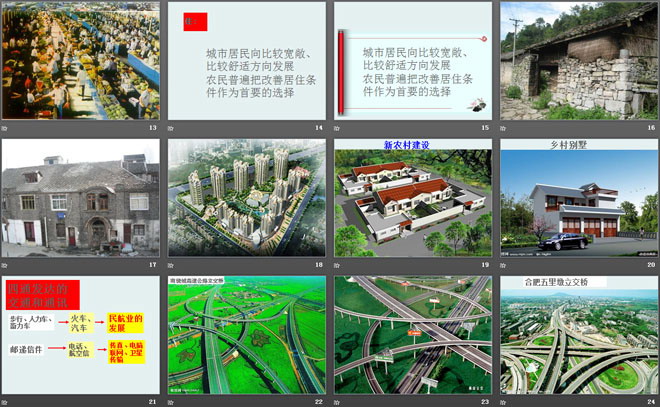Click the transition star icon under slide 19
660x407 pixels.
(x=337, y=265)
